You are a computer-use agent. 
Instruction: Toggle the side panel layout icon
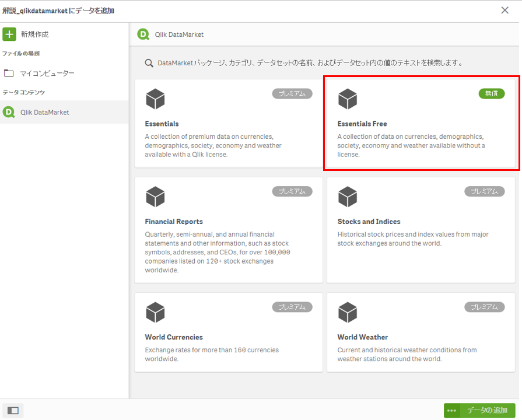point(13,410)
